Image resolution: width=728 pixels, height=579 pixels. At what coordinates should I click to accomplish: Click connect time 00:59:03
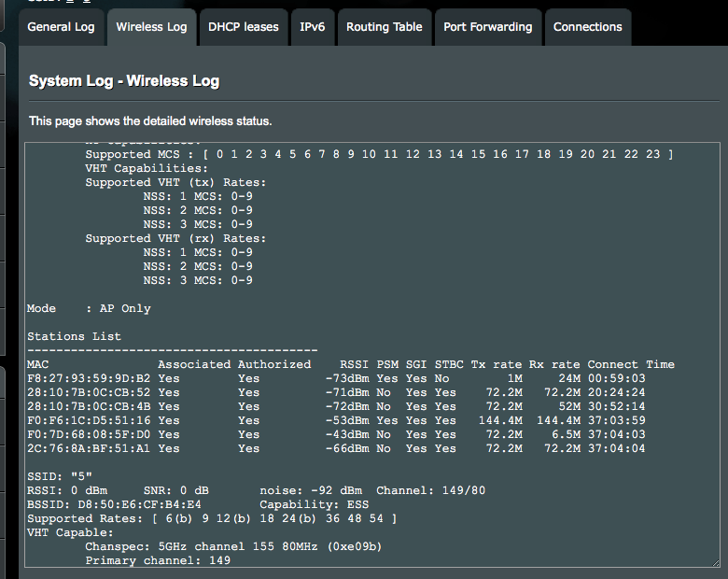pyautogui.click(x=616, y=379)
